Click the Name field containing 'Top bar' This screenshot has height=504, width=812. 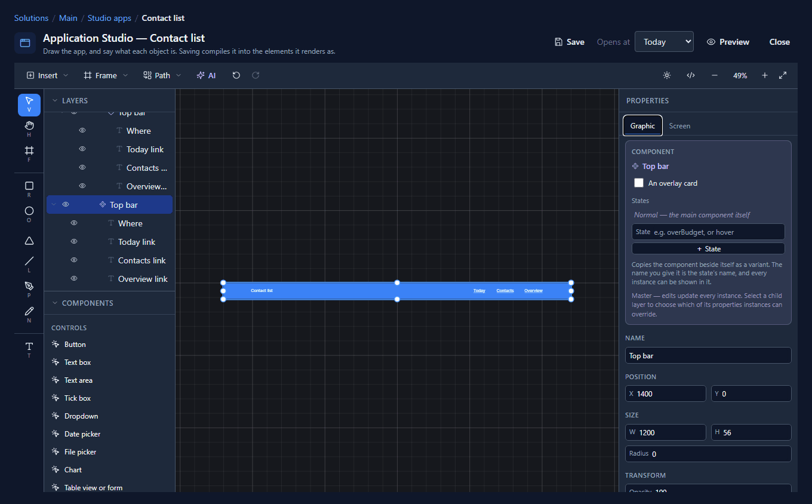pos(708,355)
